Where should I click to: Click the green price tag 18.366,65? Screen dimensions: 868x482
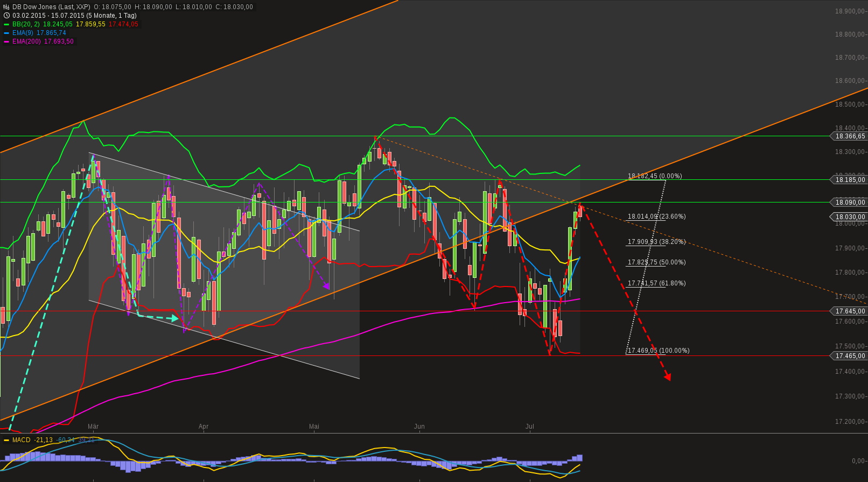click(x=850, y=136)
